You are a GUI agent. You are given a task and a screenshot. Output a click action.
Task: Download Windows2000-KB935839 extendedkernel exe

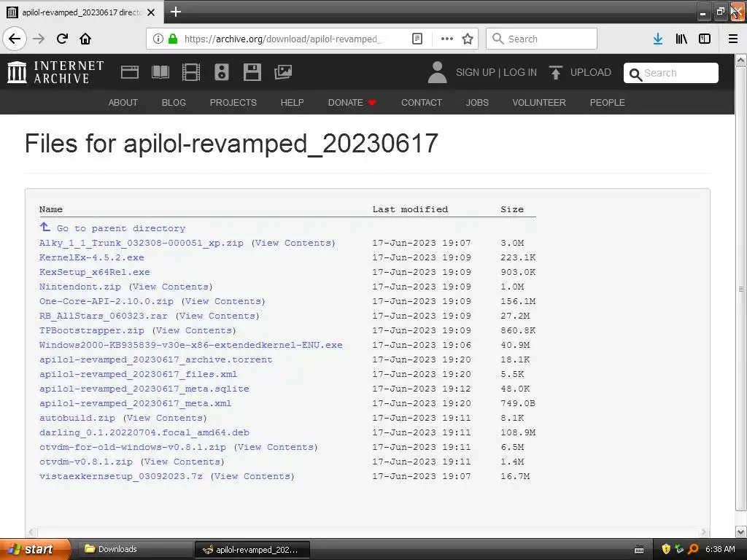[190, 345]
